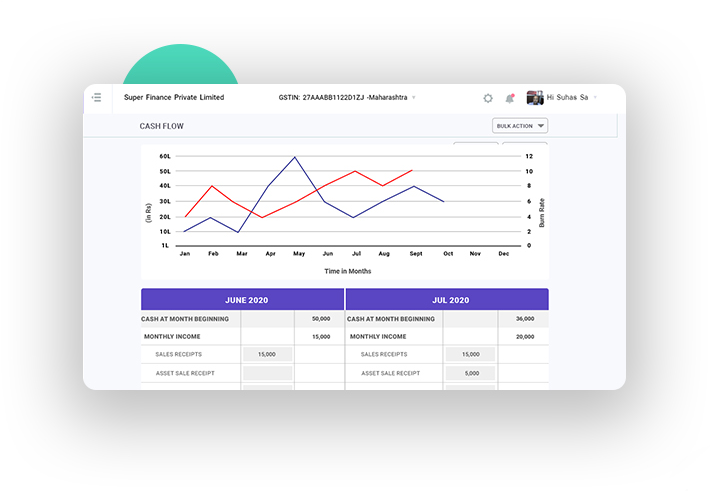This screenshot has width=723, height=491.
Task: Click Cash at Month Beginning in July
Action: coord(393,319)
